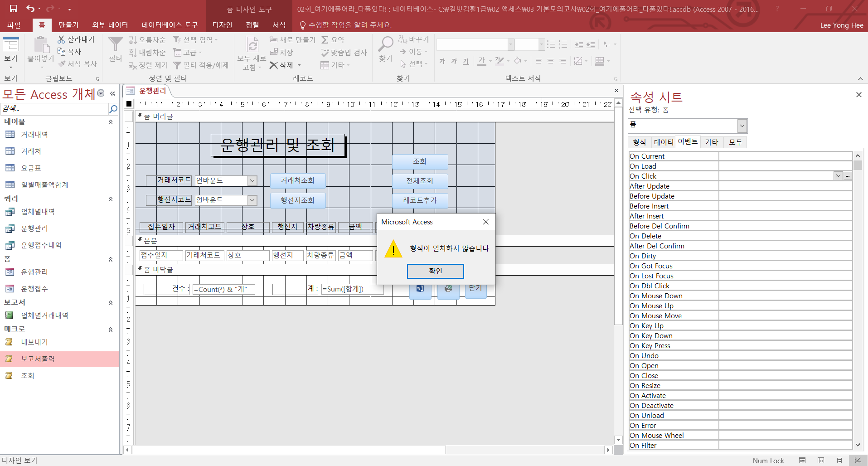The image size is (868, 466).
Task: Click the navigation pane search box
Action: 54,109
